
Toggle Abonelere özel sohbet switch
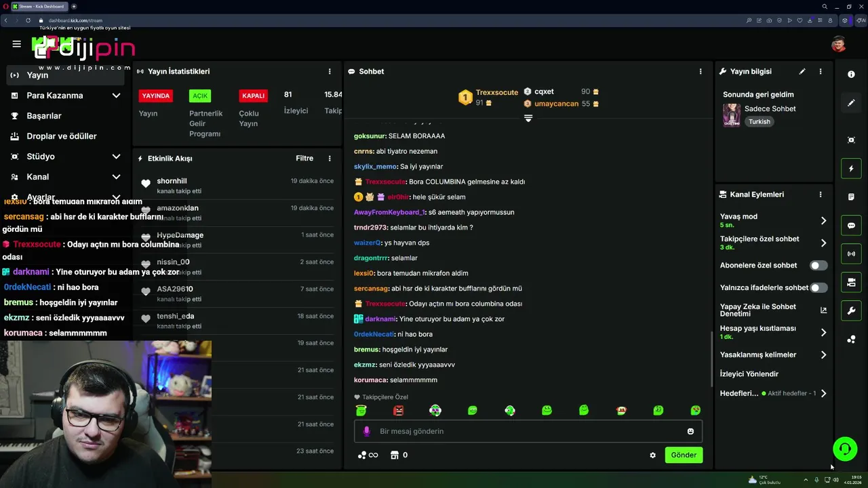pos(818,266)
